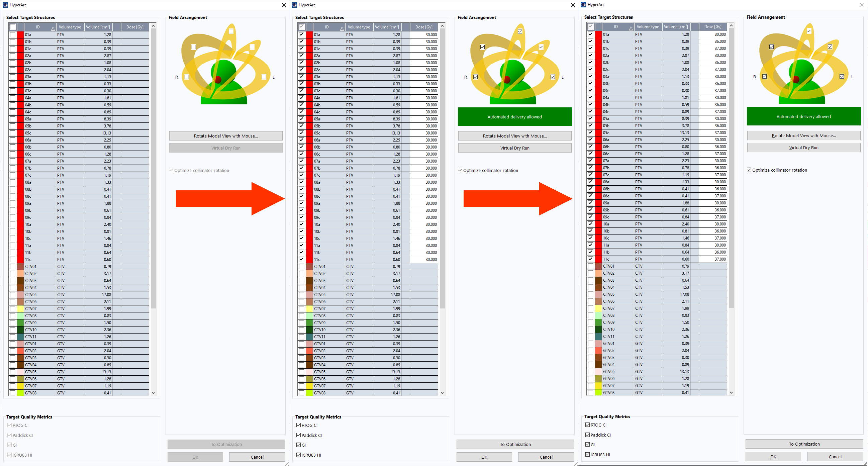Click the orange GTV02 color swatch in the right window

pos(598,351)
